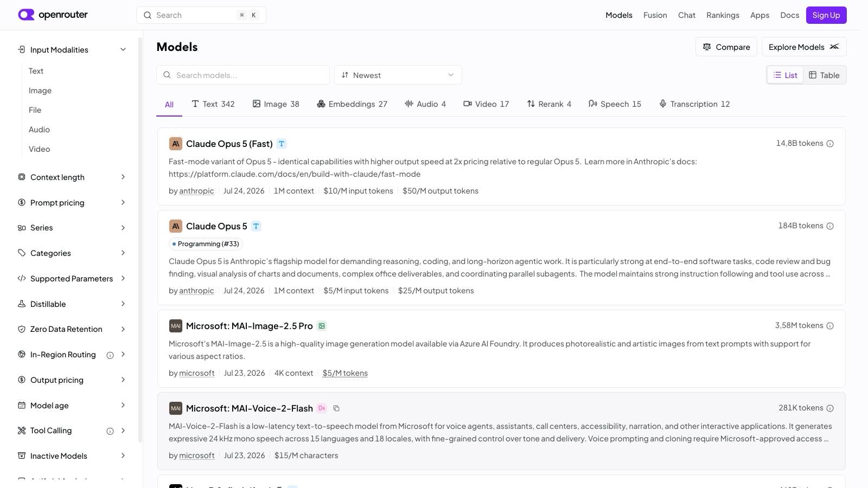868x488 pixels.
Task: Click the Distillable flask icon
Action: (22, 304)
